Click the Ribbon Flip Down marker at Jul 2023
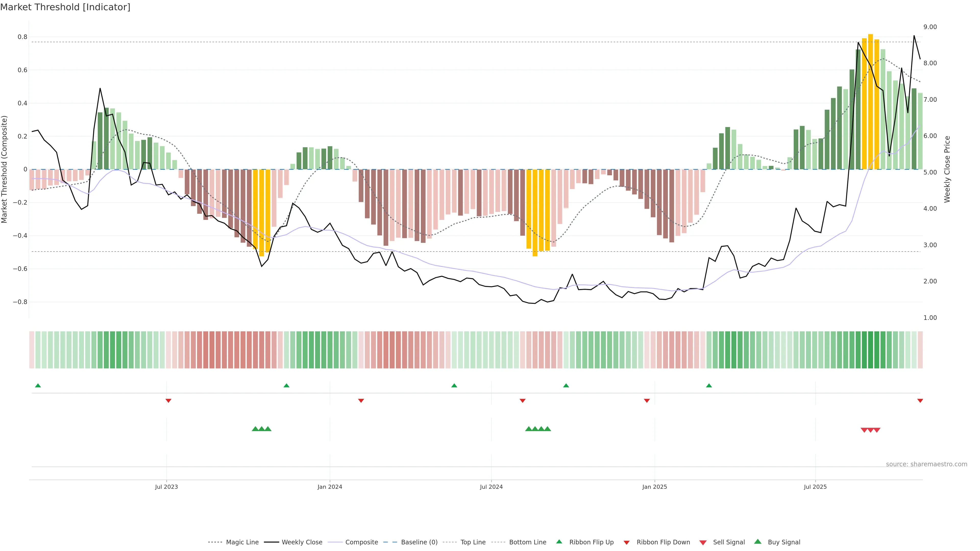 (x=168, y=400)
